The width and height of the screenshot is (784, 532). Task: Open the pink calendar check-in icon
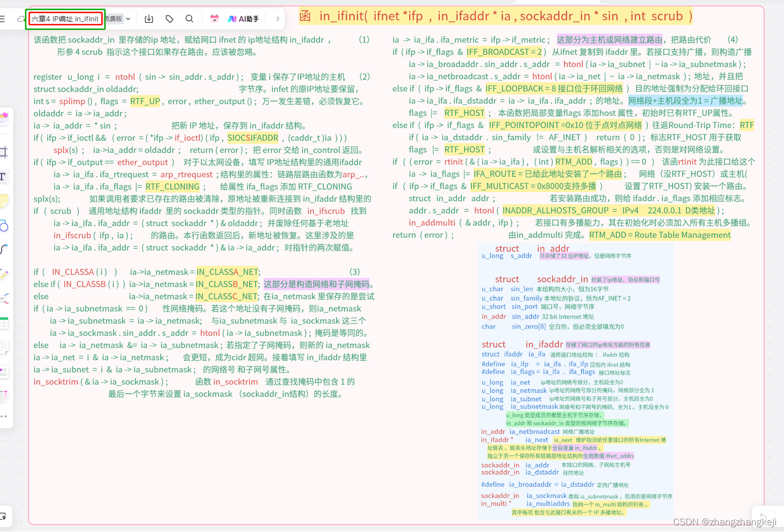point(215,19)
